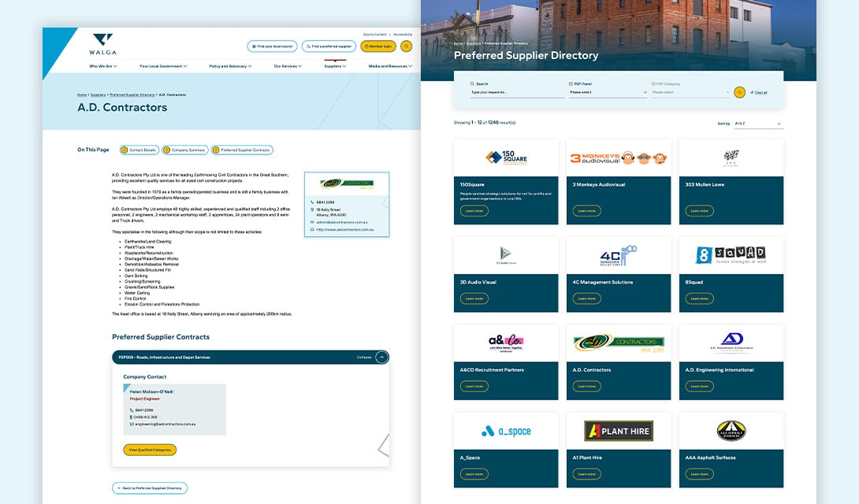The image size is (859, 504).
Task: Click Learn more on A&CO Recruitment Partners card
Action: click(474, 387)
